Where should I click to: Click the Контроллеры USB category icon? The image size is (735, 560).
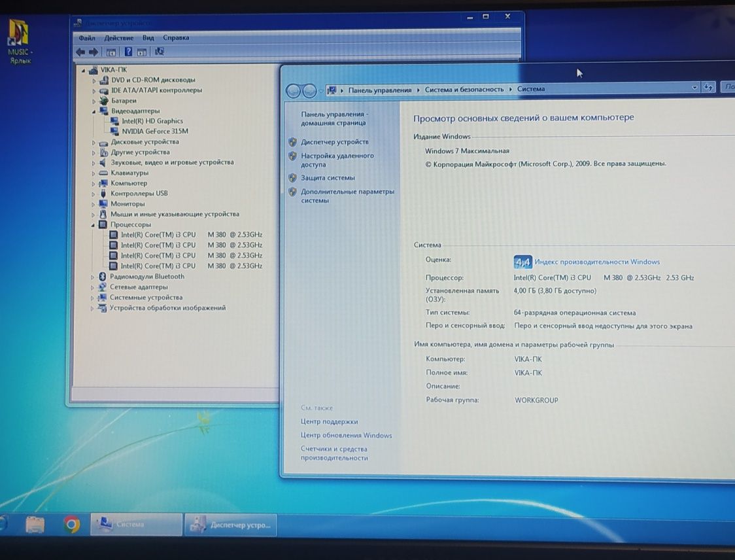tap(103, 193)
